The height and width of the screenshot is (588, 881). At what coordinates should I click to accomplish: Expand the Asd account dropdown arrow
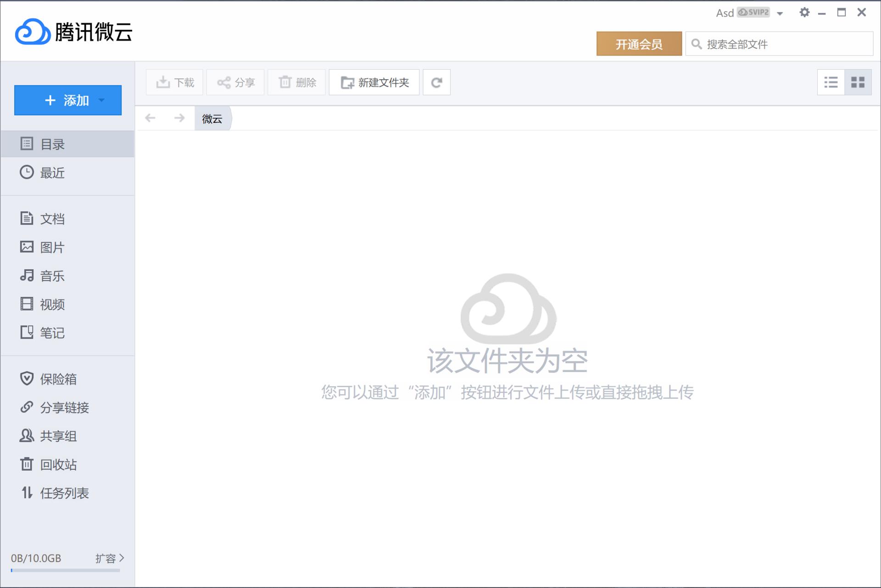click(780, 14)
